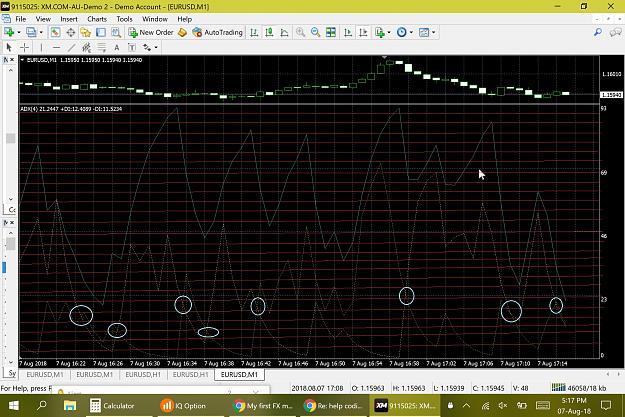Open the Periods clock icon
This screenshot has height=417, width=625.
(401, 32)
